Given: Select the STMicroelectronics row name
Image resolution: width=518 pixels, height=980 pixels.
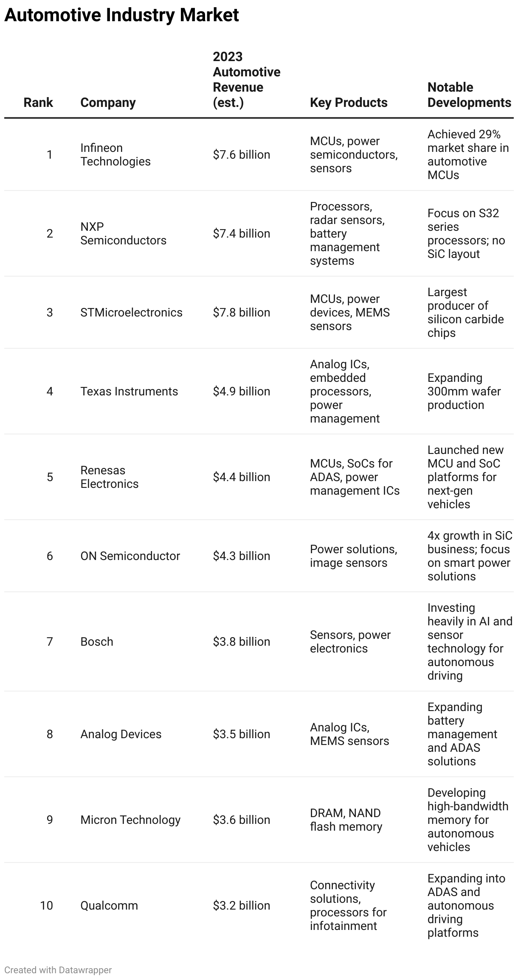Looking at the screenshot, I should click(131, 312).
